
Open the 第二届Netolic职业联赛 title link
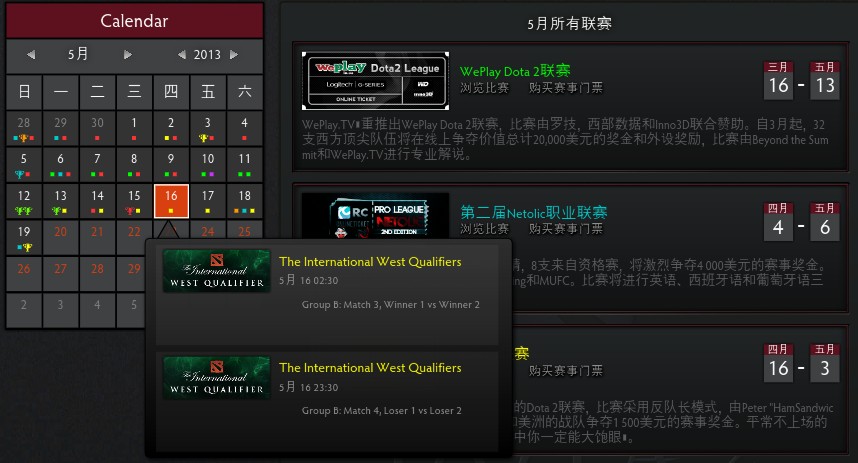[x=533, y=213]
